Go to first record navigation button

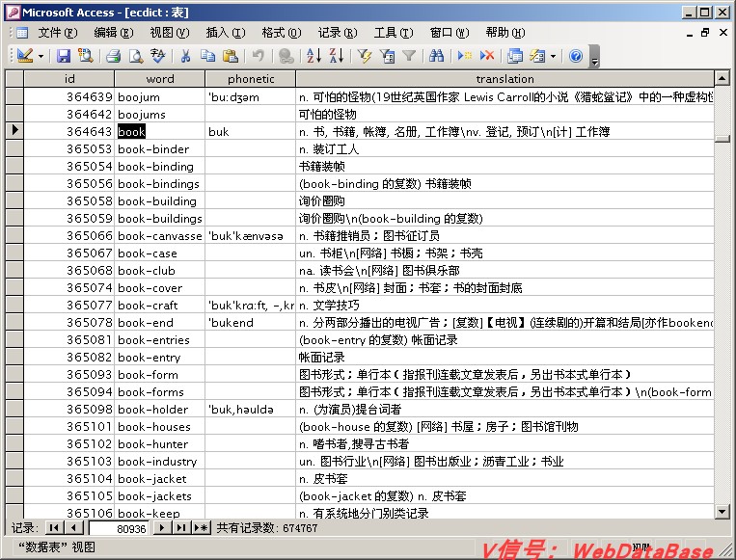click(x=54, y=527)
